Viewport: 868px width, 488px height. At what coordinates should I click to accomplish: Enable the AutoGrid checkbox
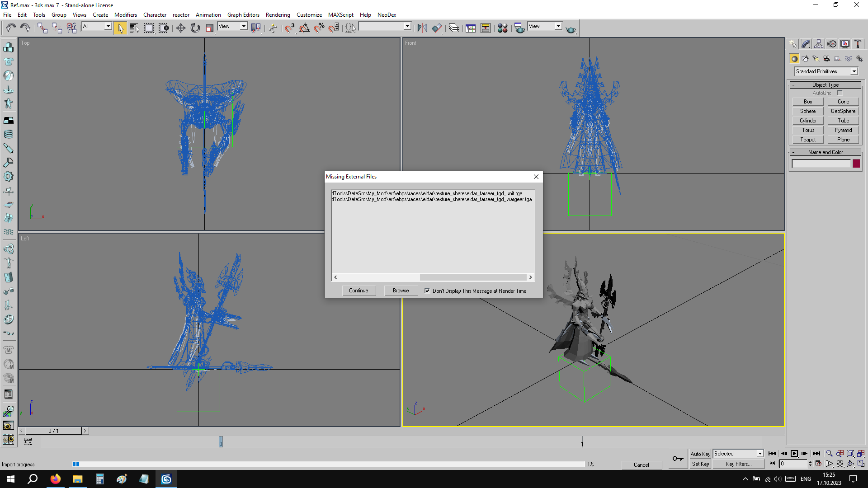click(x=840, y=93)
